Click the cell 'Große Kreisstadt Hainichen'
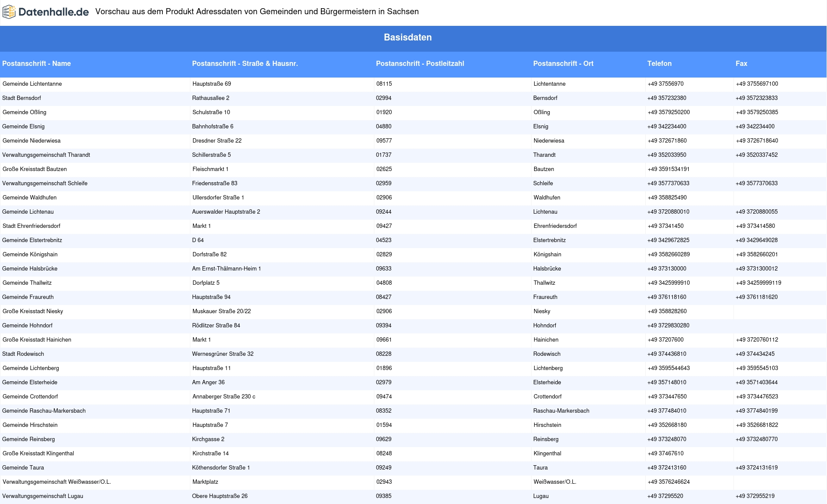This screenshot has width=827, height=504. pyautogui.click(x=37, y=340)
